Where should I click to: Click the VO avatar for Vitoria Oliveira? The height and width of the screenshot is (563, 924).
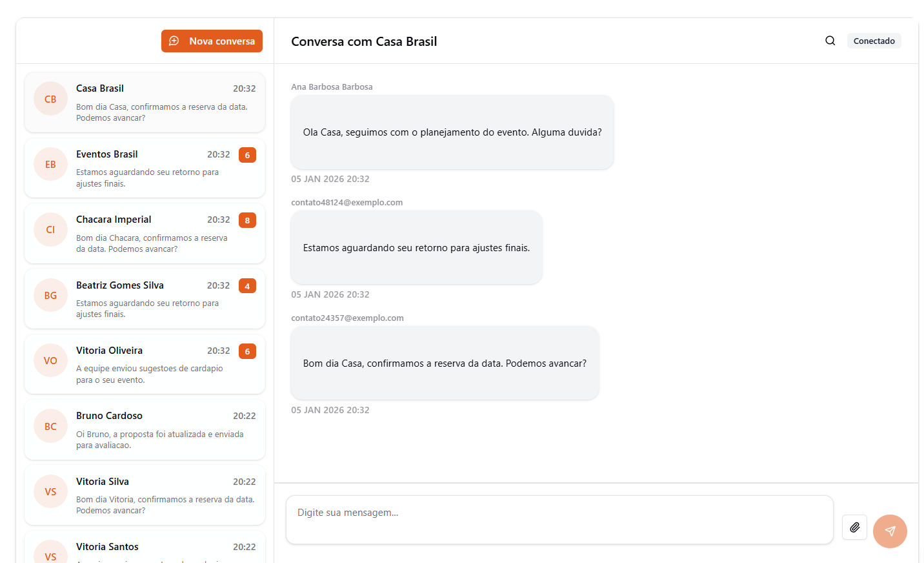tap(50, 360)
